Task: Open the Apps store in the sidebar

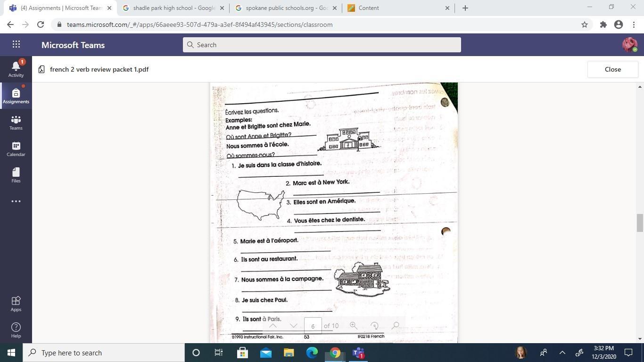Action: pyautogui.click(x=16, y=304)
